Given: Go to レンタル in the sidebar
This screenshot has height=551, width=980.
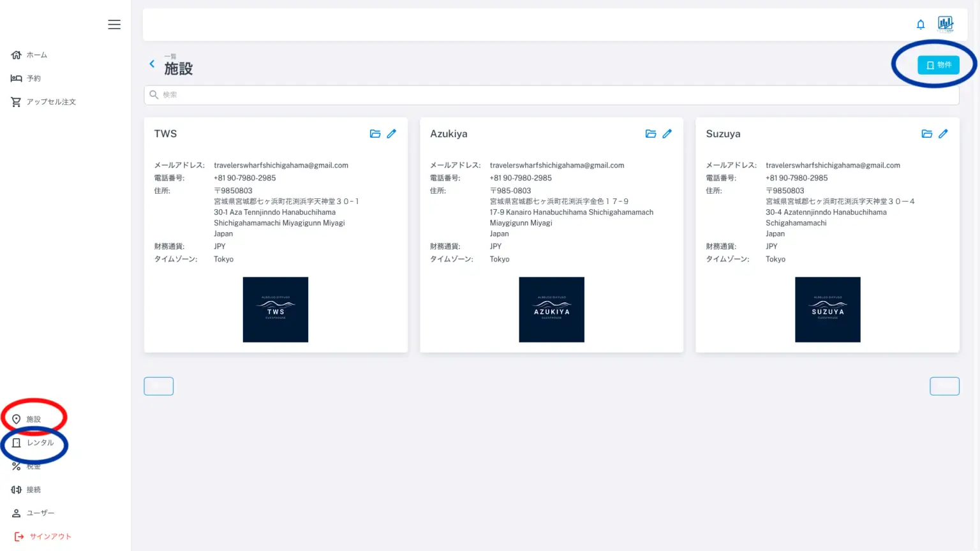Looking at the screenshot, I should pos(40,443).
